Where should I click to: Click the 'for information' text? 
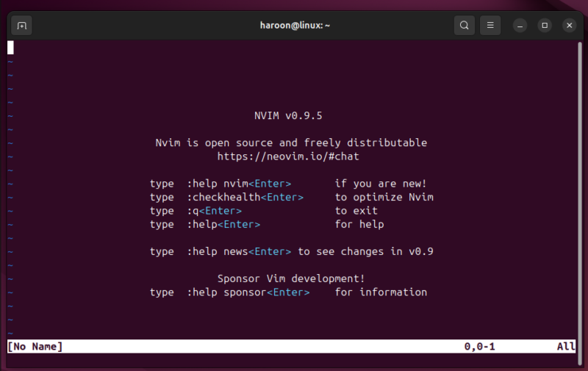tap(381, 292)
